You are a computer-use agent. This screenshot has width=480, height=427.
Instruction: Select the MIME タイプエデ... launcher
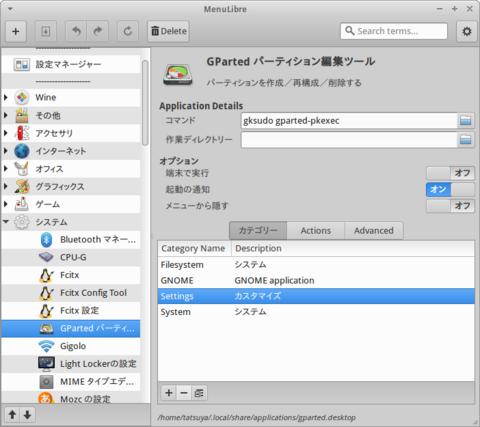(x=71, y=382)
